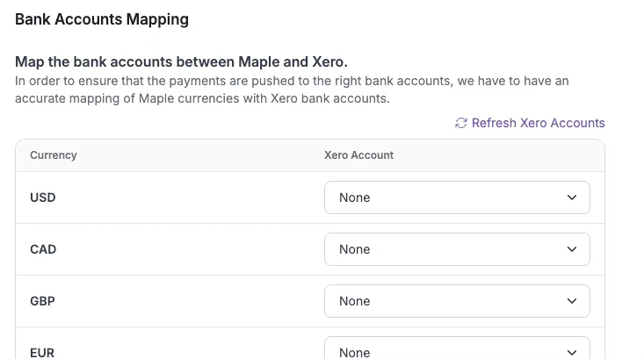
Task: Click the mapping description paragraph text
Action: 292,90
